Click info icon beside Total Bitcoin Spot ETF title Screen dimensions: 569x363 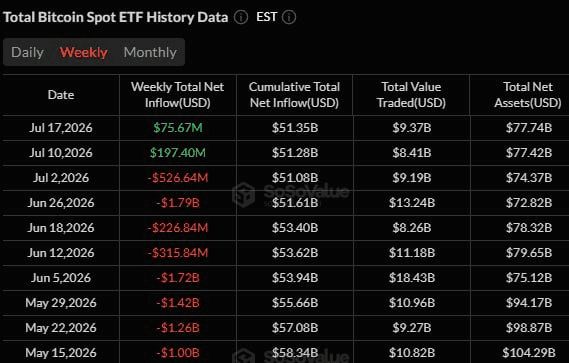(241, 17)
